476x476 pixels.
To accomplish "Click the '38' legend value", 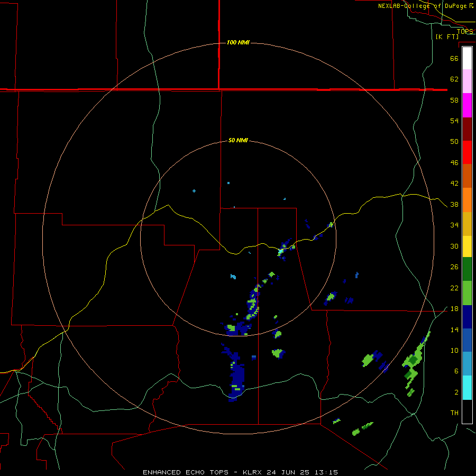I will [x=454, y=205].
